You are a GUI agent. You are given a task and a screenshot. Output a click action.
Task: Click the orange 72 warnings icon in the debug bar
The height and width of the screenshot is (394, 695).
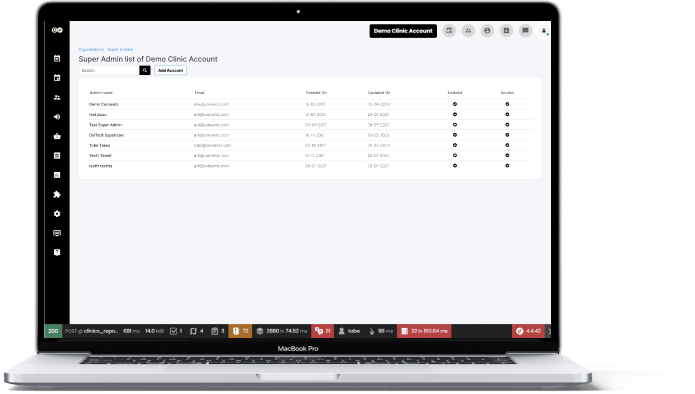pyautogui.click(x=240, y=331)
